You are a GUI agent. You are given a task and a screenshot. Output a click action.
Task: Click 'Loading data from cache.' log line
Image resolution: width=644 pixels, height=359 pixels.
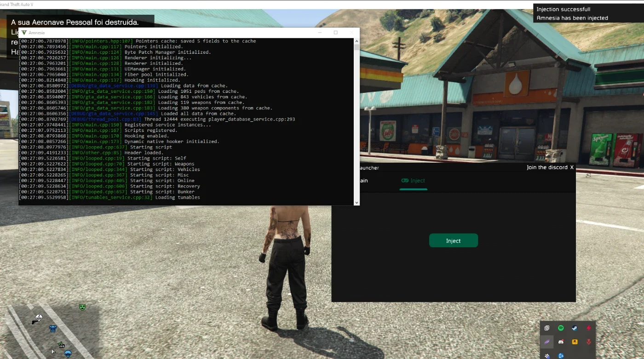[123, 85]
